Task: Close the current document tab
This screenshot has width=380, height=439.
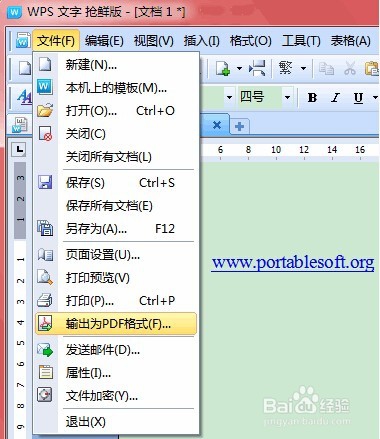Action: [x=217, y=125]
